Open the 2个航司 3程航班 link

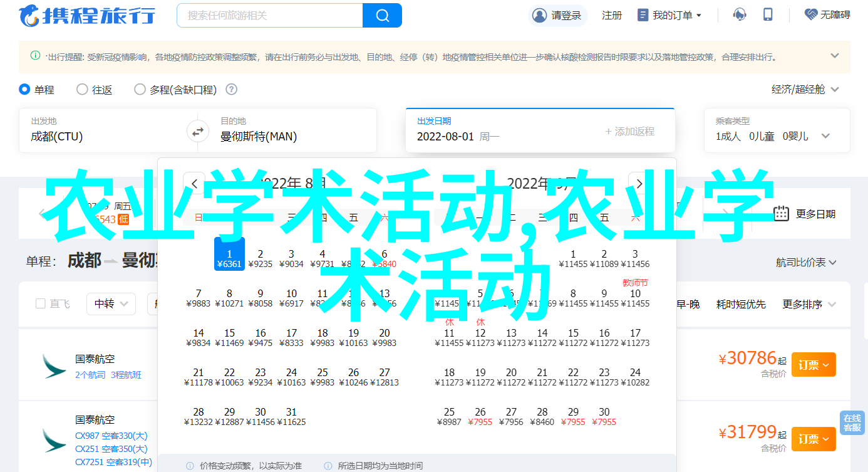coord(108,375)
